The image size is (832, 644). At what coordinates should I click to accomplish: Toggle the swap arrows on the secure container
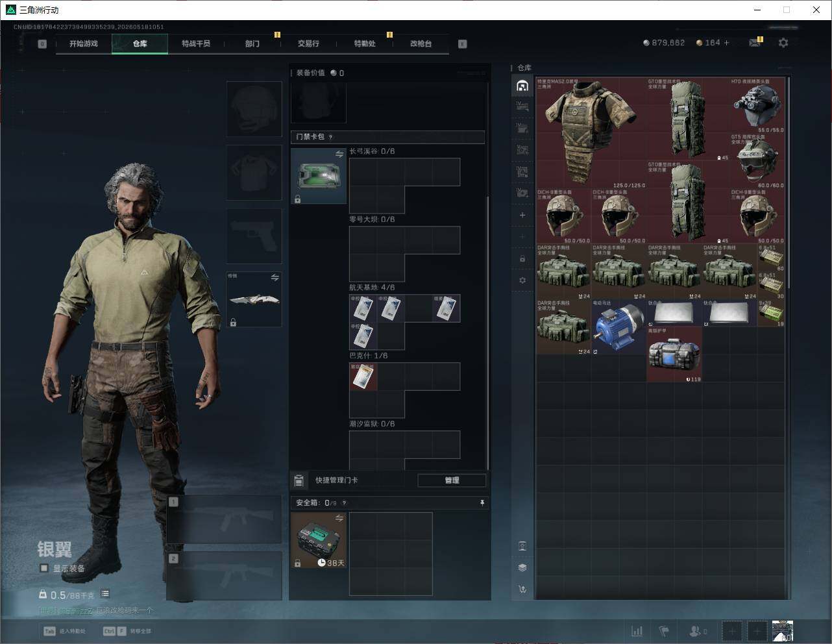point(339,518)
